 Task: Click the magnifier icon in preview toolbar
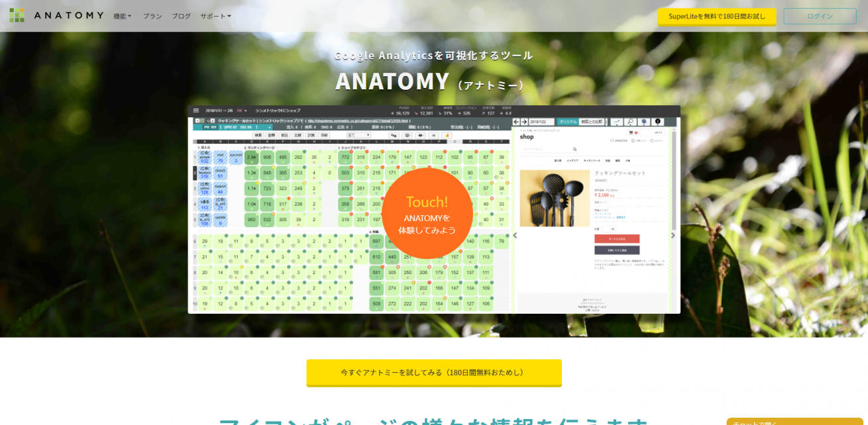click(x=630, y=122)
